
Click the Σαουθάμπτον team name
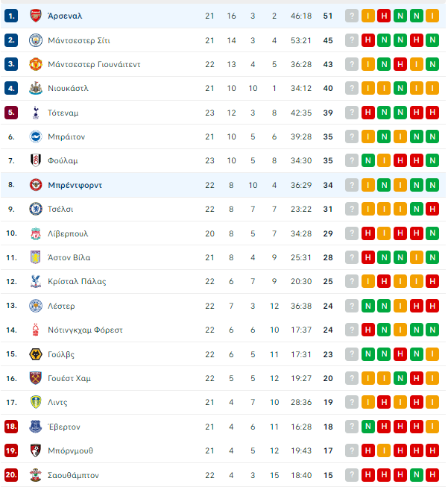(x=73, y=475)
